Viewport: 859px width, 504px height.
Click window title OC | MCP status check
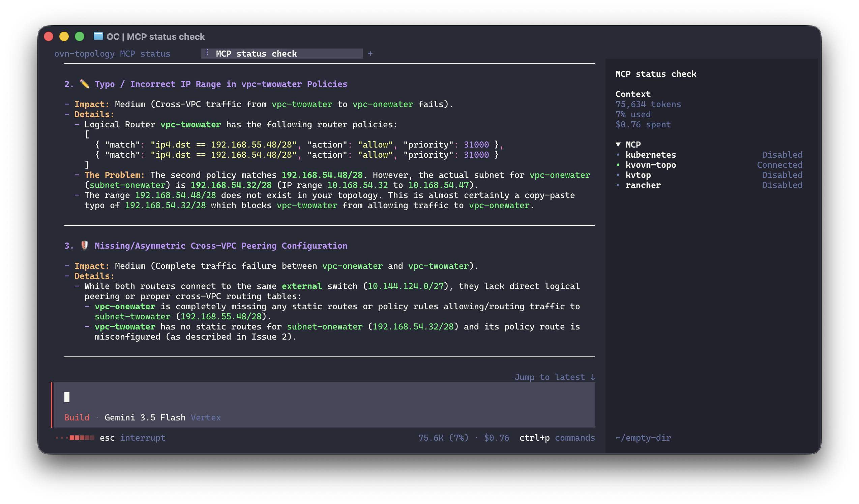(x=155, y=36)
